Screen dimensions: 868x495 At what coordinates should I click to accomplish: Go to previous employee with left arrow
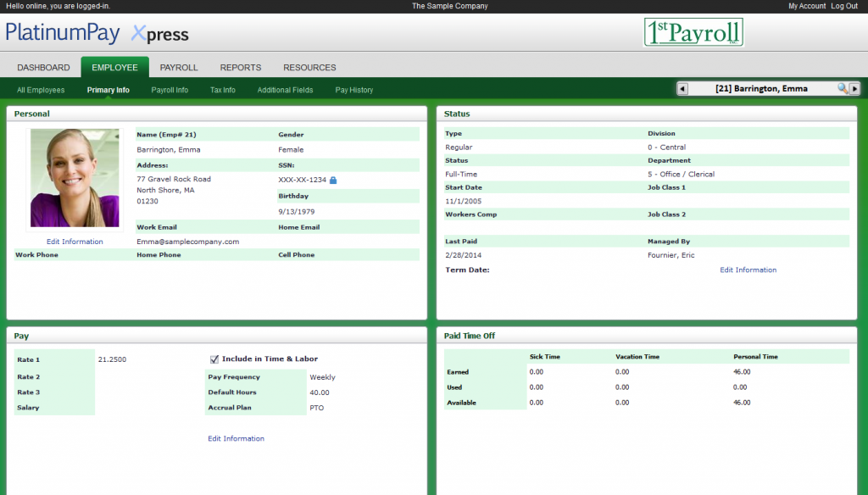tap(682, 89)
